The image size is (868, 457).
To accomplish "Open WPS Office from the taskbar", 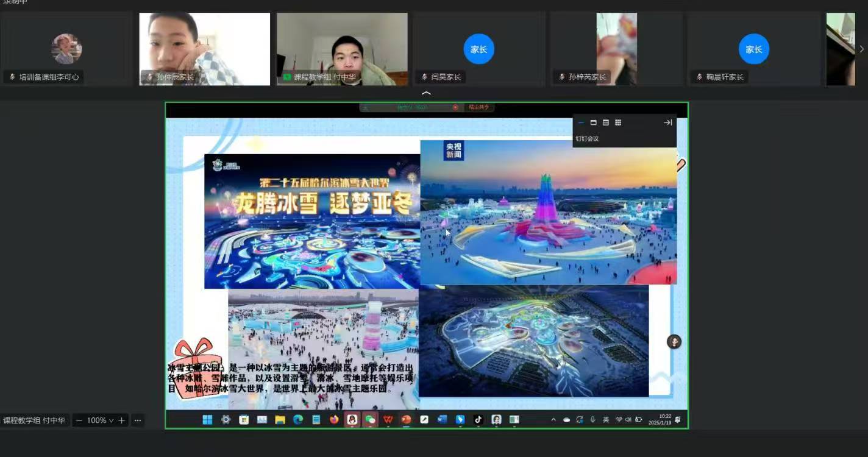I will point(388,419).
